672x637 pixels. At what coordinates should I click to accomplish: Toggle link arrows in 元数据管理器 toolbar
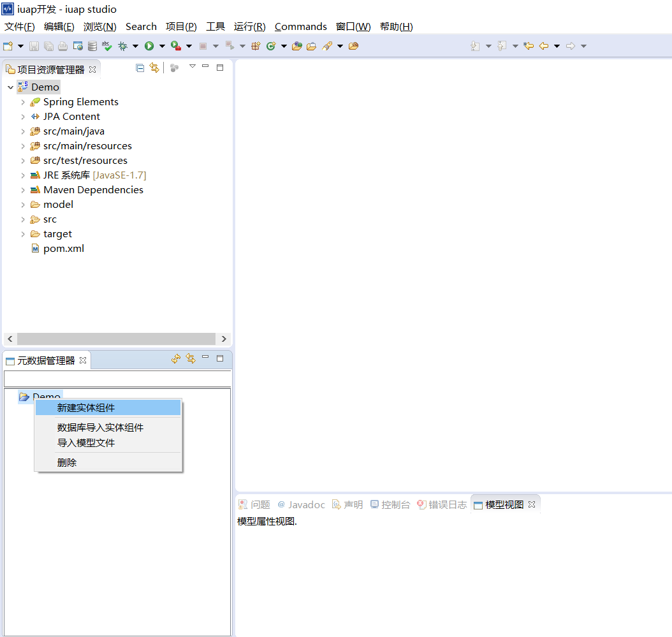coord(190,359)
